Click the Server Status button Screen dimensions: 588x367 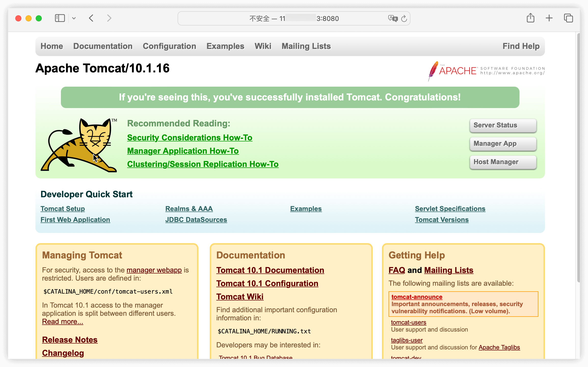pos(503,125)
